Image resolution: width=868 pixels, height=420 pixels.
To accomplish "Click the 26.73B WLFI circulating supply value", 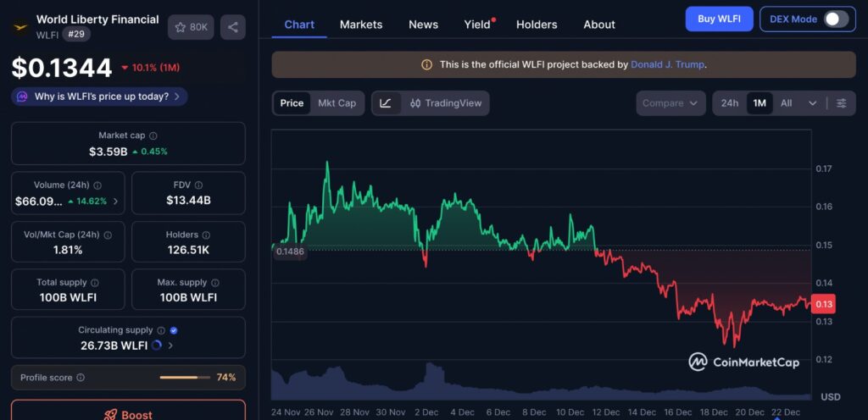I will (114, 346).
